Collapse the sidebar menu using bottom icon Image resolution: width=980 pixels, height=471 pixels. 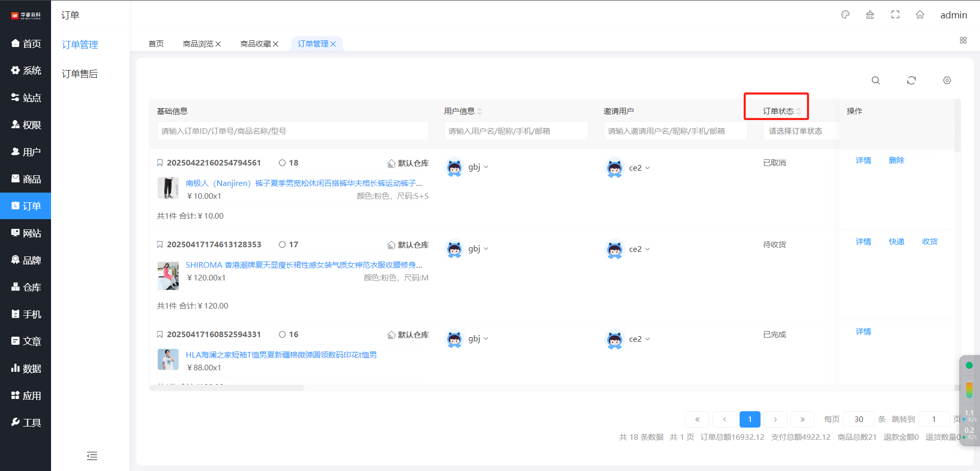[x=92, y=456]
